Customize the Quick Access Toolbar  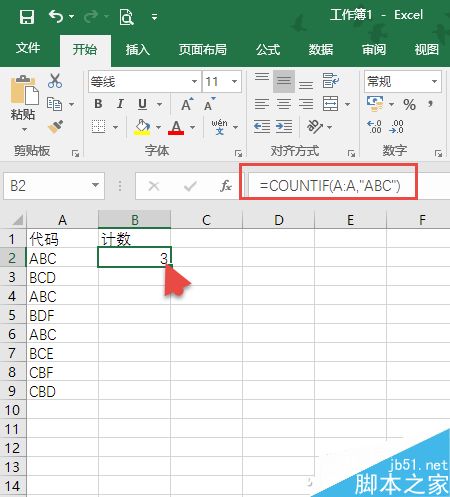pyautogui.click(x=154, y=17)
